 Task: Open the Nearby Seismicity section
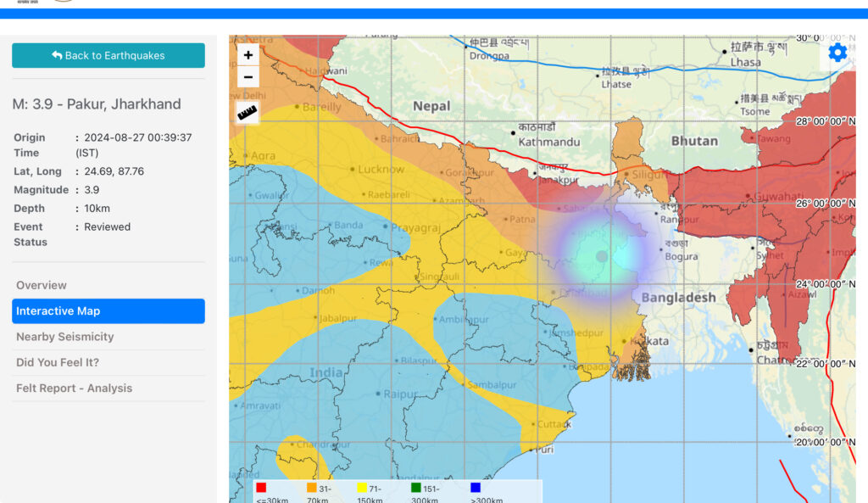click(108, 337)
